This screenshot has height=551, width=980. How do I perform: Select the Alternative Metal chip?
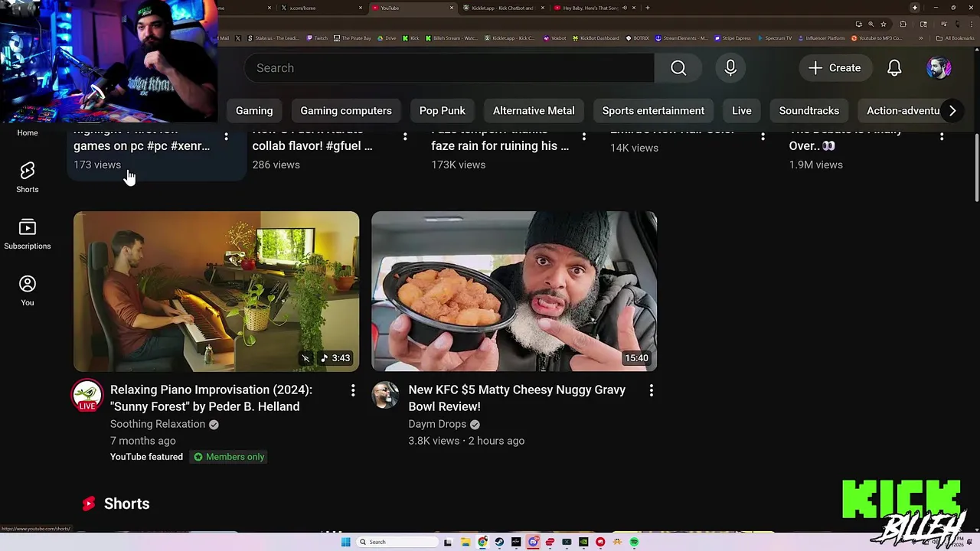[x=534, y=111]
